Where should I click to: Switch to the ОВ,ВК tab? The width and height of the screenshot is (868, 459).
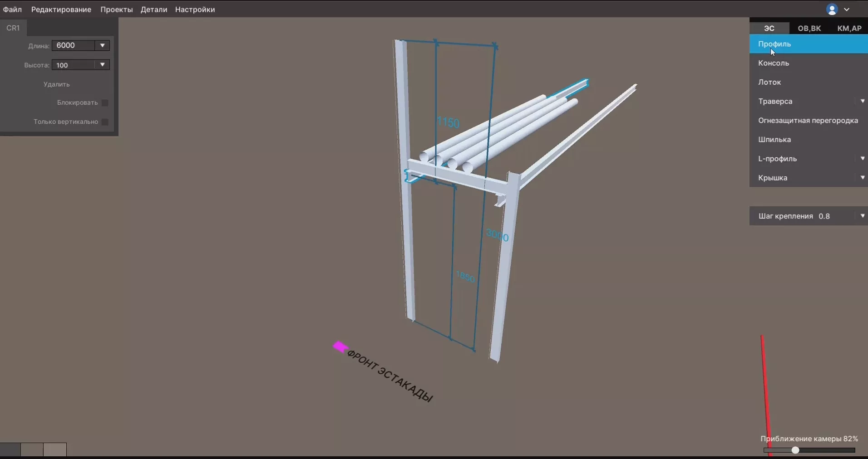[809, 28]
